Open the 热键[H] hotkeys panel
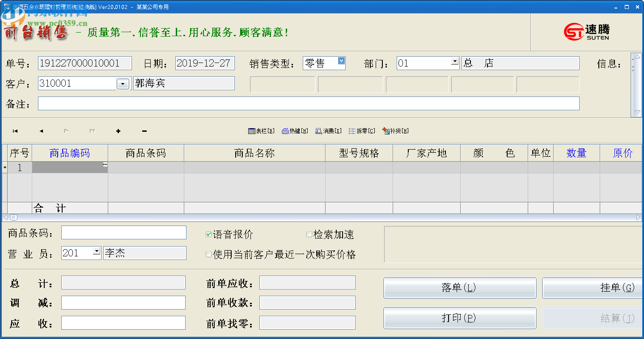644x339 pixels. pos(294,131)
